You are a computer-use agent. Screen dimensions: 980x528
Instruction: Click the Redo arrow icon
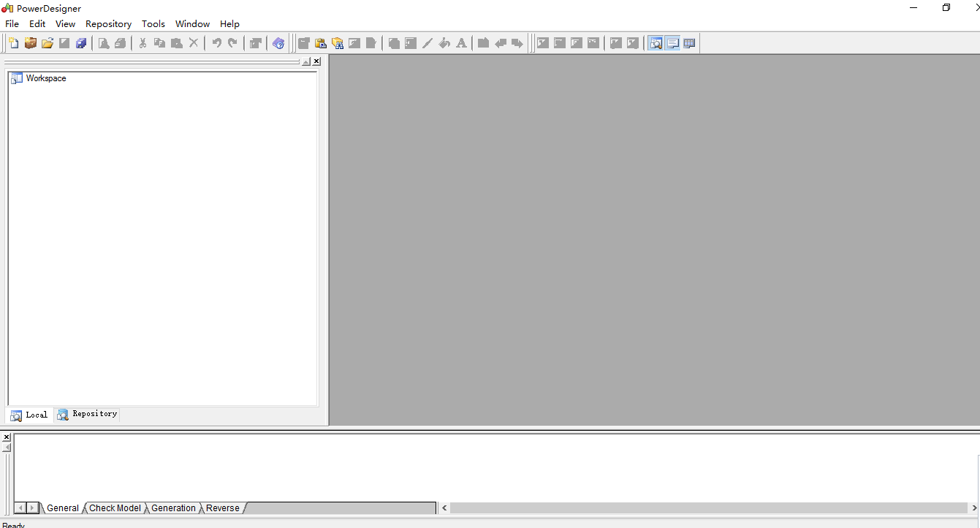(233, 43)
